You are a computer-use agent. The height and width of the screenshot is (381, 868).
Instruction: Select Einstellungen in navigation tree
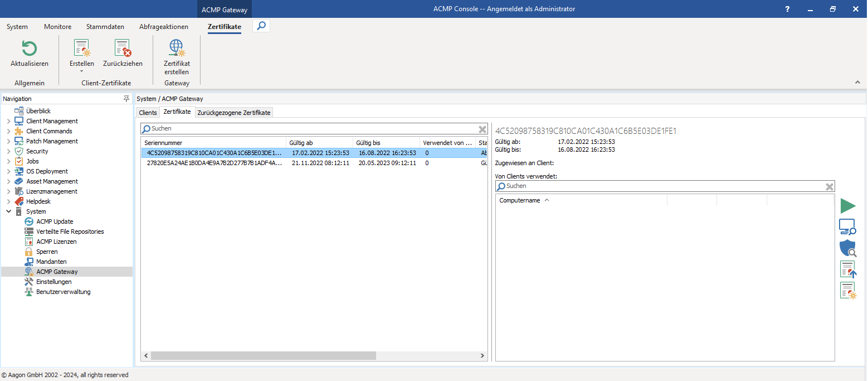53,282
